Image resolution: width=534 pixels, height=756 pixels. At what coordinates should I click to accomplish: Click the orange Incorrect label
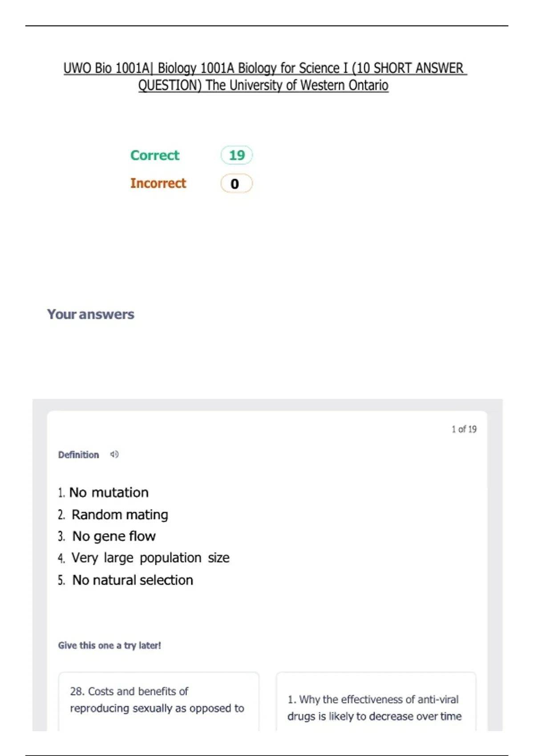pyautogui.click(x=158, y=183)
